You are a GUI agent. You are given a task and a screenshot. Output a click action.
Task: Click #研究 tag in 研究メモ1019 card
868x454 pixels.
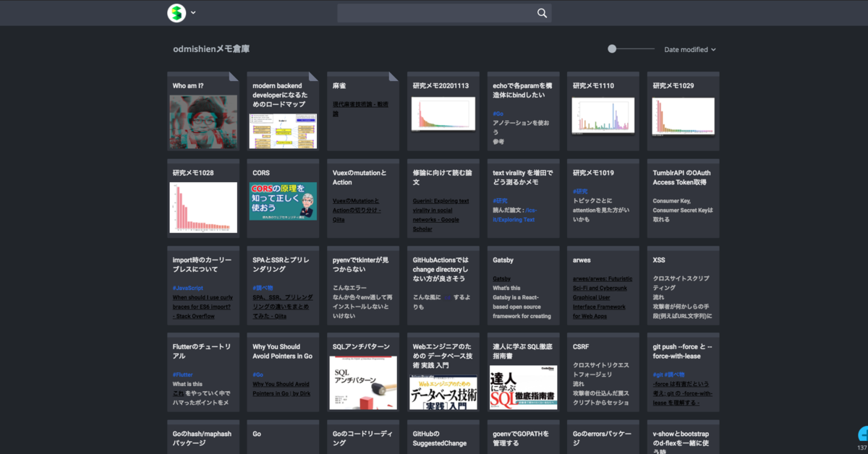[579, 192]
